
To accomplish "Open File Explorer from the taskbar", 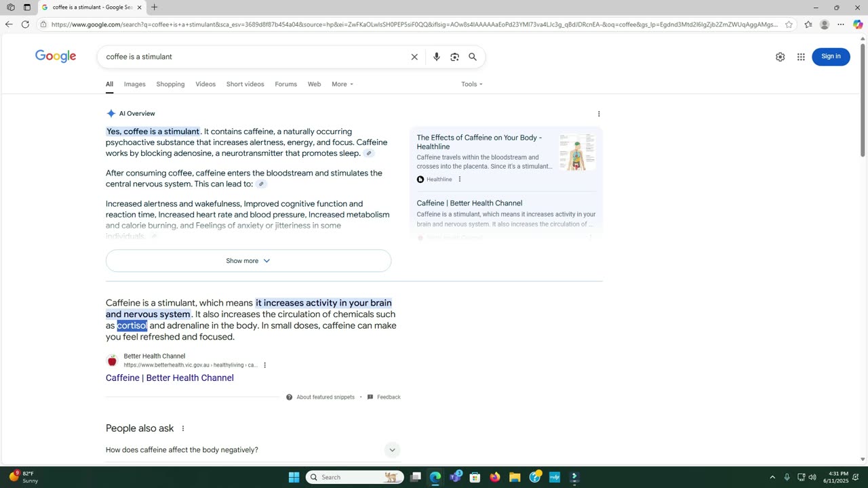I will tap(515, 477).
